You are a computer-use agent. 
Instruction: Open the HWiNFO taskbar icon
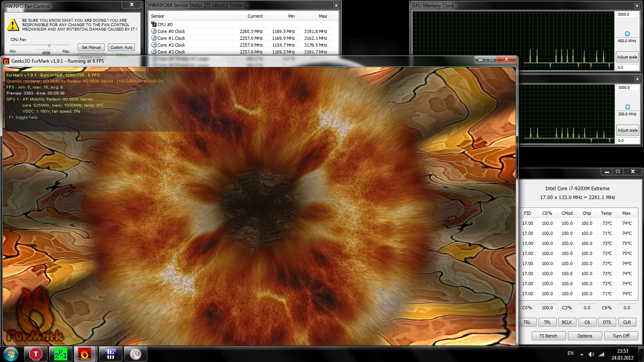pos(110,354)
